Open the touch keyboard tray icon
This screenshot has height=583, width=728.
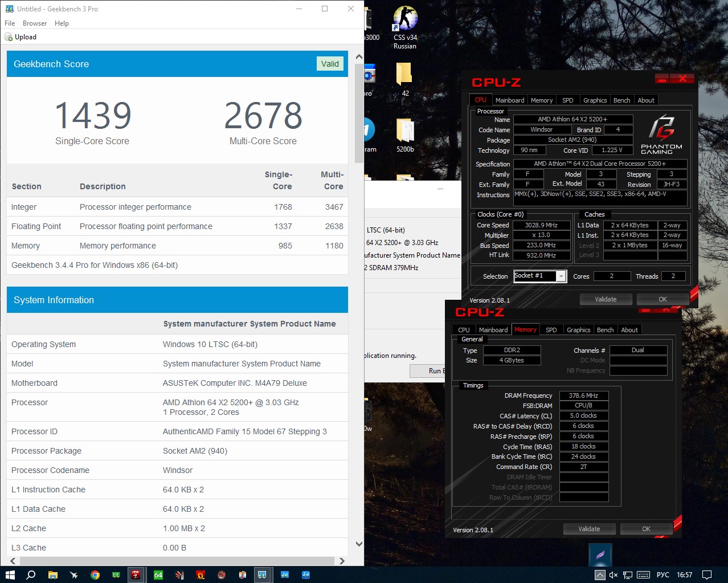643,574
